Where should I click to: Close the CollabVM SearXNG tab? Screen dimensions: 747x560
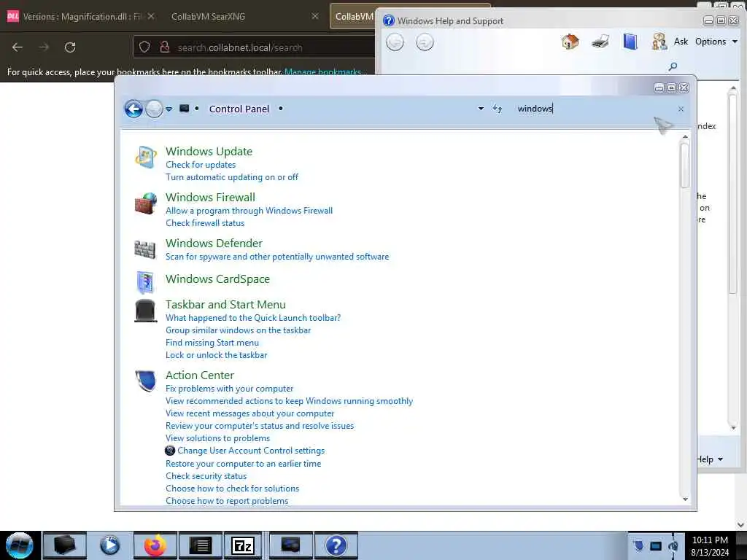coord(315,16)
